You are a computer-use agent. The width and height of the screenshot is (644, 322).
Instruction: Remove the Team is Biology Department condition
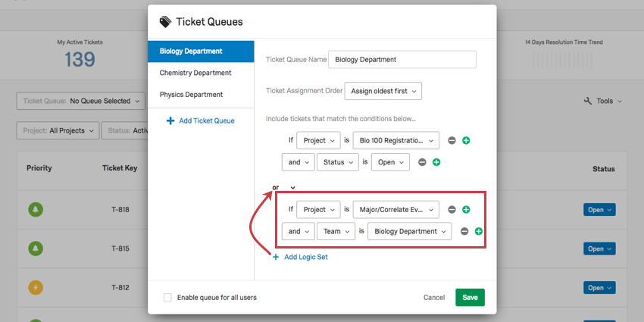464,231
